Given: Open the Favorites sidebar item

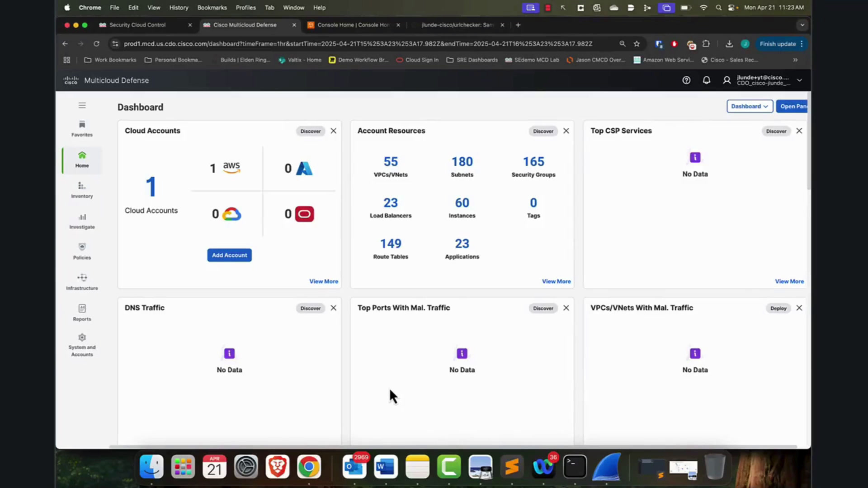Looking at the screenshot, I should [x=82, y=129].
